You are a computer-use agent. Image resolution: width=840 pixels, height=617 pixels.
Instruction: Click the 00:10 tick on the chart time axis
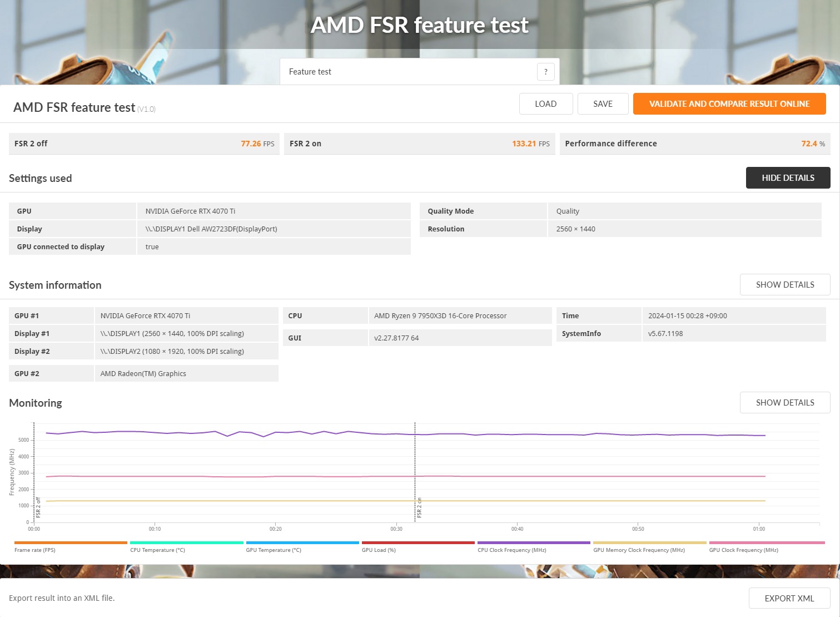coord(155,529)
